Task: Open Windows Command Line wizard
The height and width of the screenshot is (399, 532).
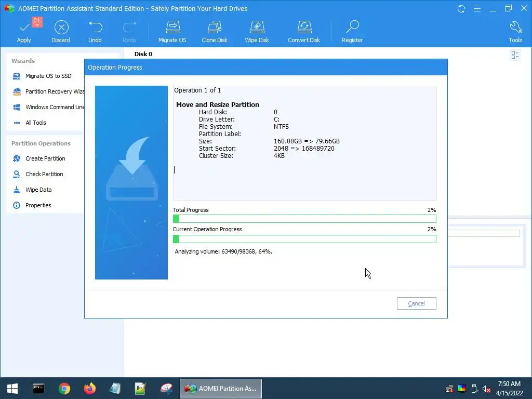Action: tap(48, 107)
